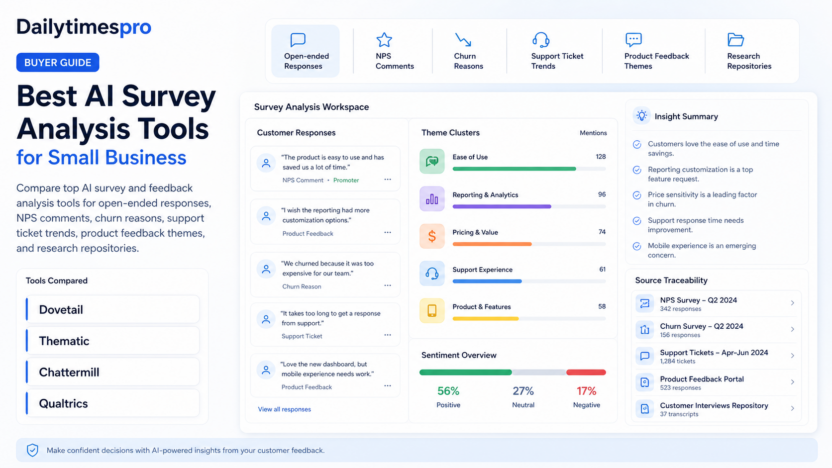Click the Dailytimespro logo

pos(83,27)
